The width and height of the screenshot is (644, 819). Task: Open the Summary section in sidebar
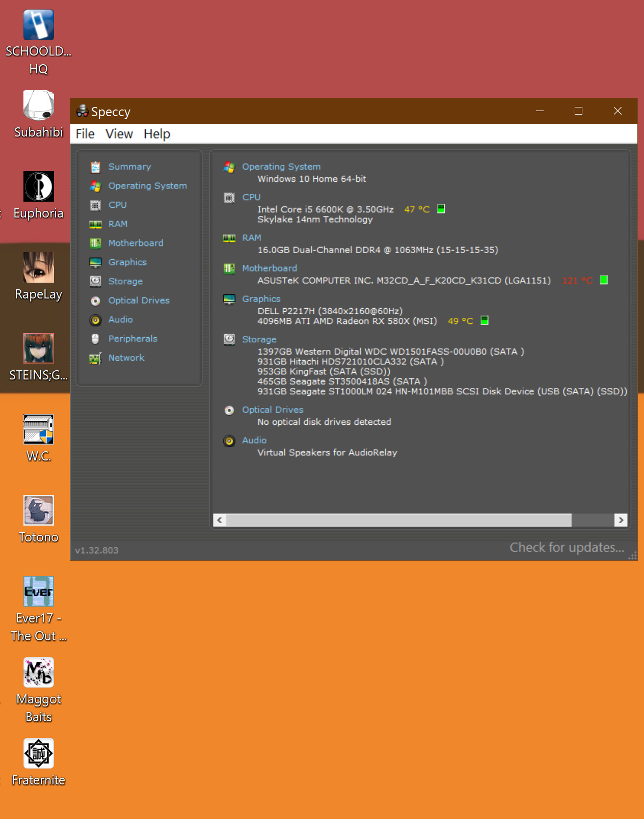[x=129, y=167]
